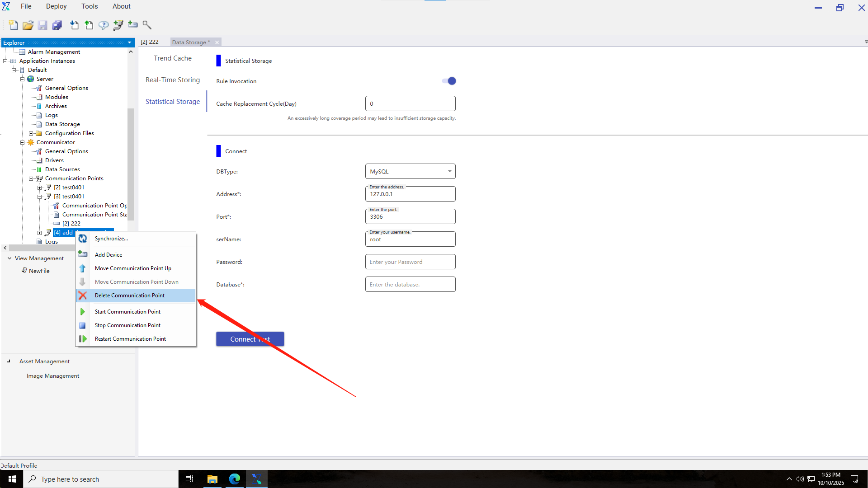Expand the Configuration Files node
868x488 pixels.
point(31,133)
